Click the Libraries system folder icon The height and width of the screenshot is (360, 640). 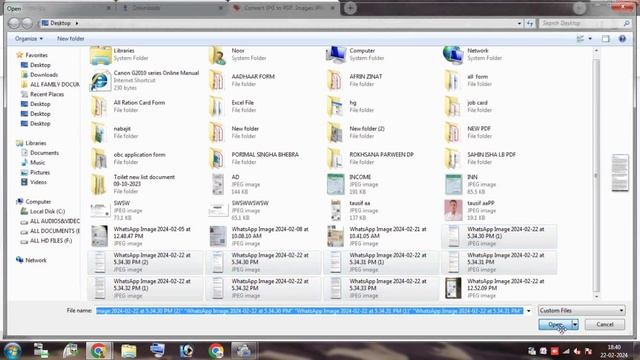point(100,55)
